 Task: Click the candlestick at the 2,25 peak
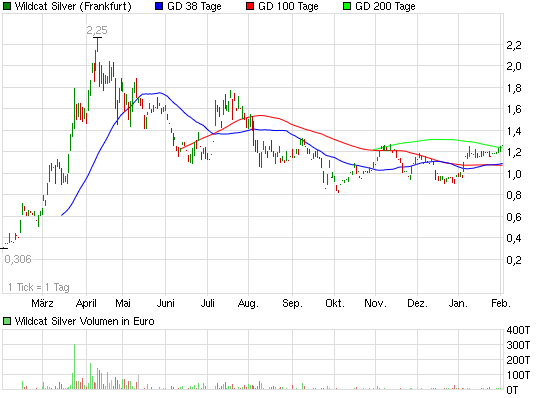pyautogui.click(x=97, y=44)
